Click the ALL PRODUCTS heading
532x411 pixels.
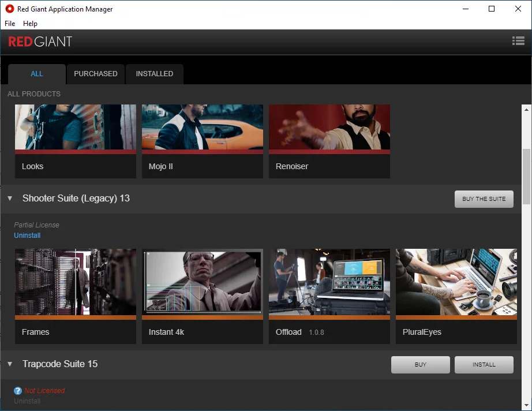[x=34, y=94]
